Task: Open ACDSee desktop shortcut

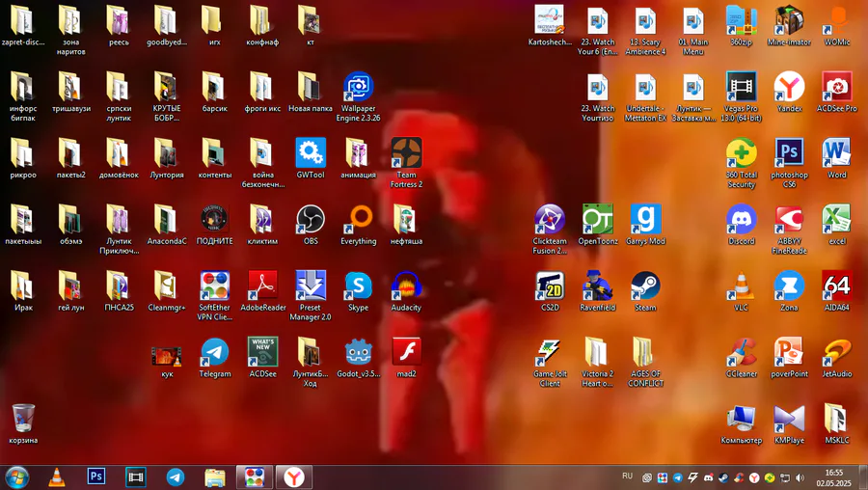Action: 263,352
